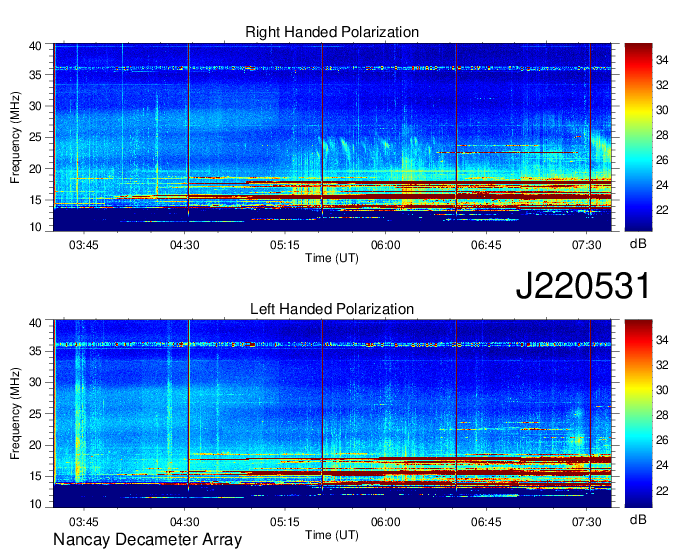Click "05:15" time tick of Left Handed plot

pyautogui.click(x=285, y=522)
